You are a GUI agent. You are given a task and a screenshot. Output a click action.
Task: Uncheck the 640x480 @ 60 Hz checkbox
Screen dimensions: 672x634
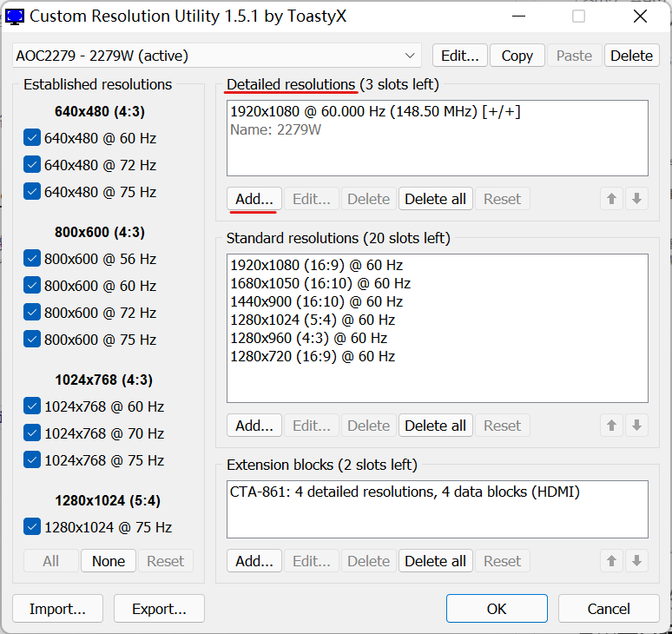click(x=33, y=138)
